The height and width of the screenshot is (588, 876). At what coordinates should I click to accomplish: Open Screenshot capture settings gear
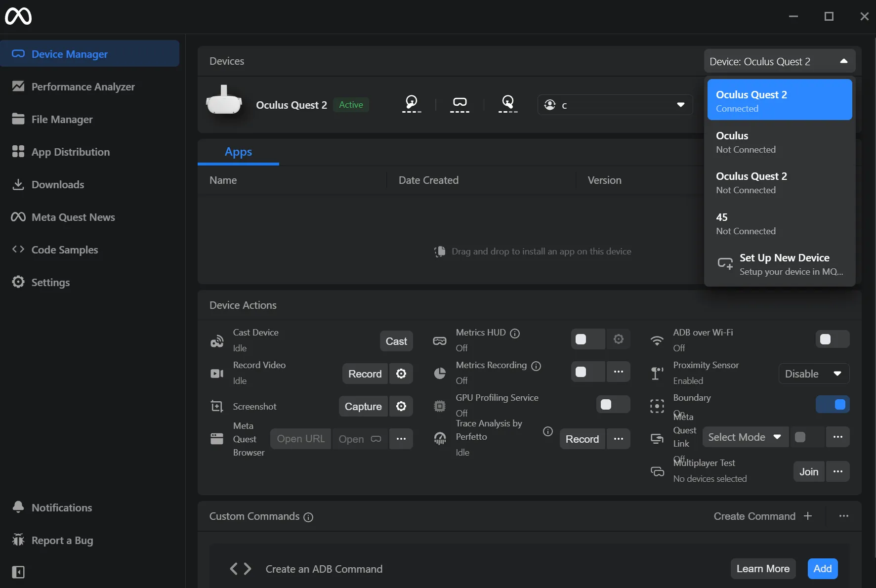tap(401, 406)
